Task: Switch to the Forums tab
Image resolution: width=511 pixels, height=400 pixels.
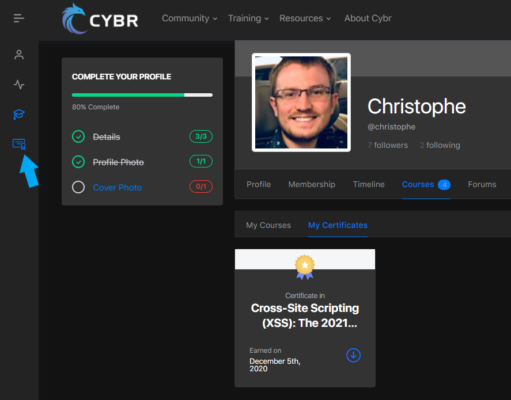Action: [x=482, y=184]
